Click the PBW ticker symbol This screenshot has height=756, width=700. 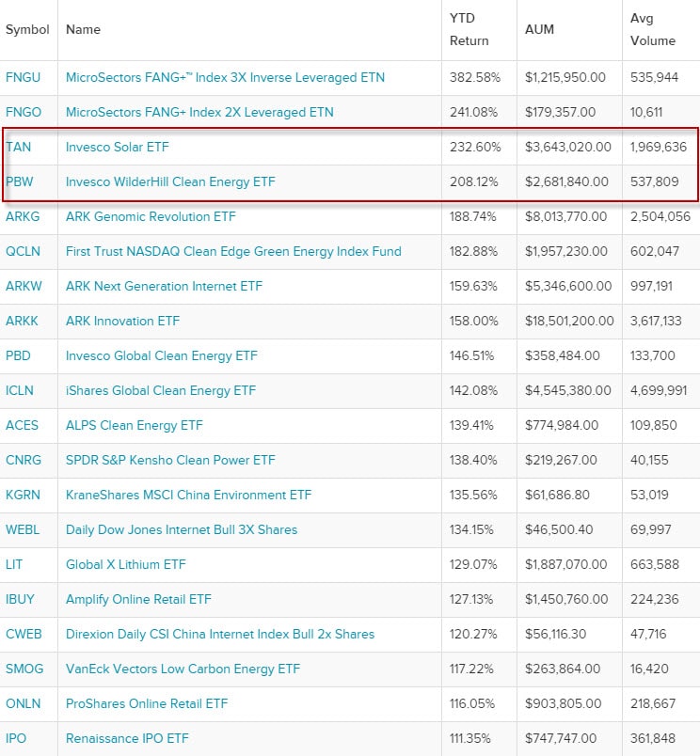(20, 181)
